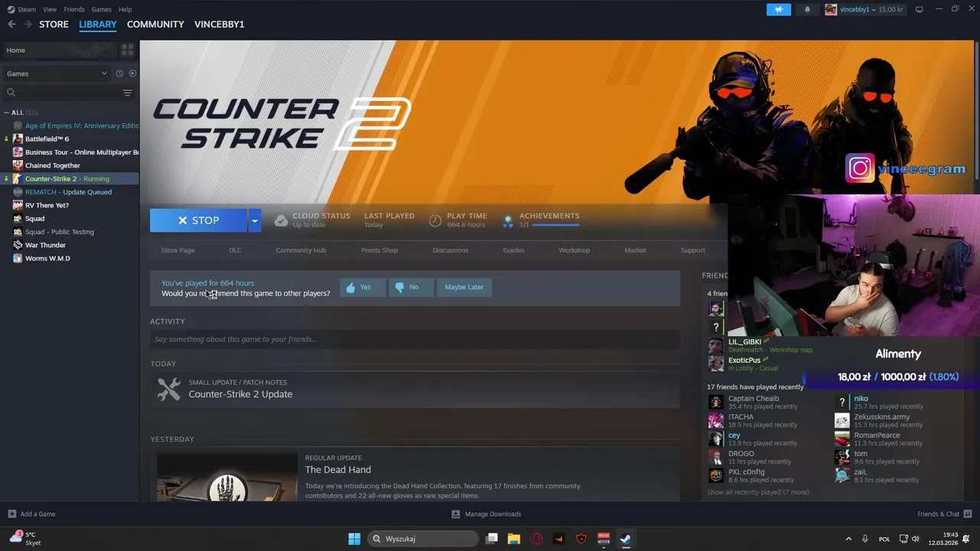Click the activity post input field
This screenshot has height=551, width=980.
[x=415, y=339]
